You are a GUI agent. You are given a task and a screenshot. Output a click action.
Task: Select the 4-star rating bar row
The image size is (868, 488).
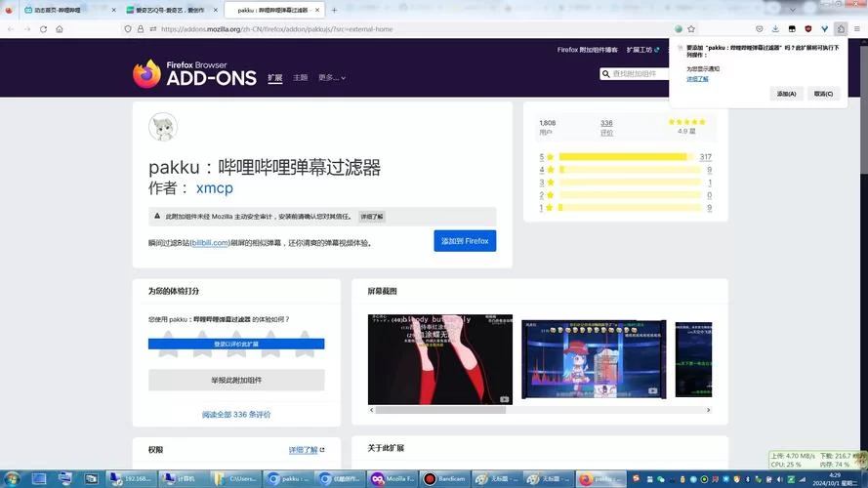pos(625,169)
